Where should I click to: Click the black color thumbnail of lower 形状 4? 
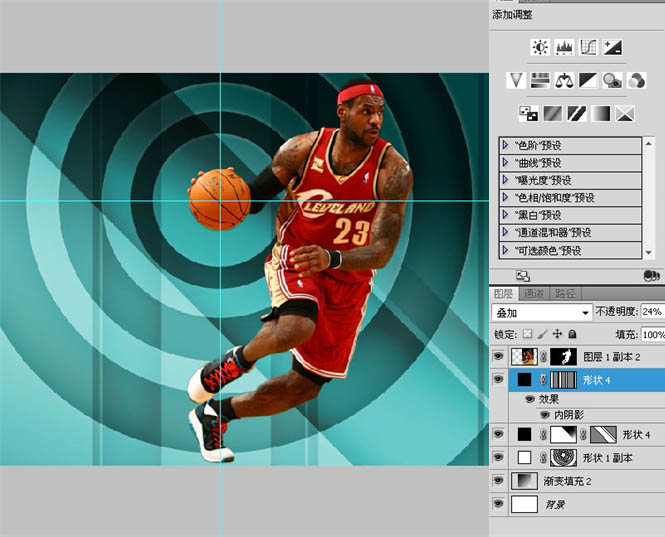click(524, 434)
